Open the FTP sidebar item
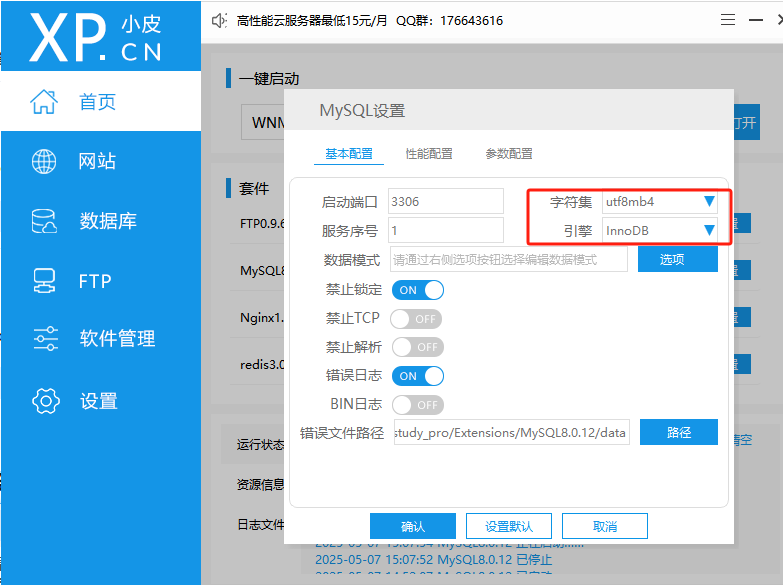 [x=101, y=281]
